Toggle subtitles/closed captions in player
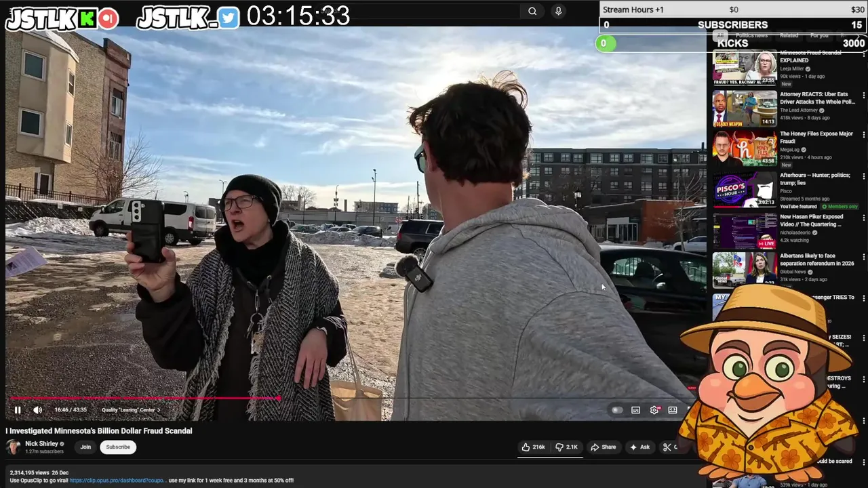This screenshot has width=868, height=488. [x=635, y=410]
